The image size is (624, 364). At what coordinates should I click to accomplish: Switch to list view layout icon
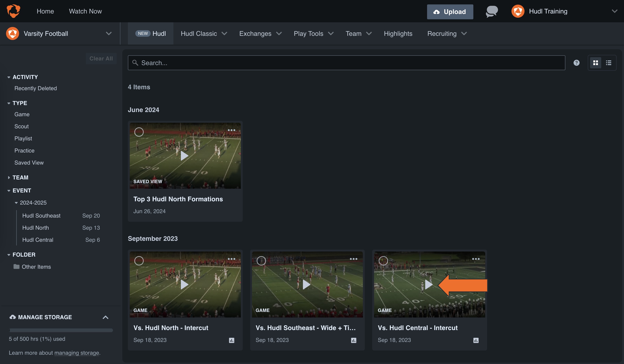609,63
